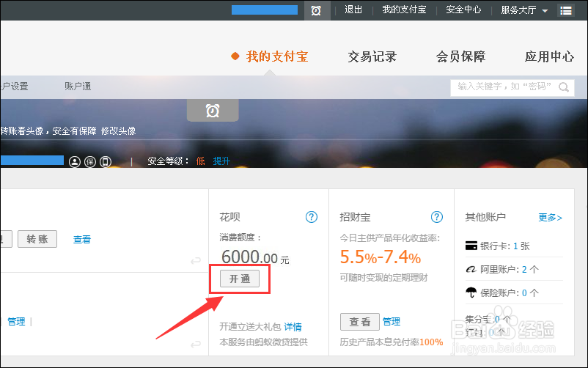The height and width of the screenshot is (368, 588).
Task: Open the 账户通 sub-menu item
Action: pyautogui.click(x=78, y=87)
